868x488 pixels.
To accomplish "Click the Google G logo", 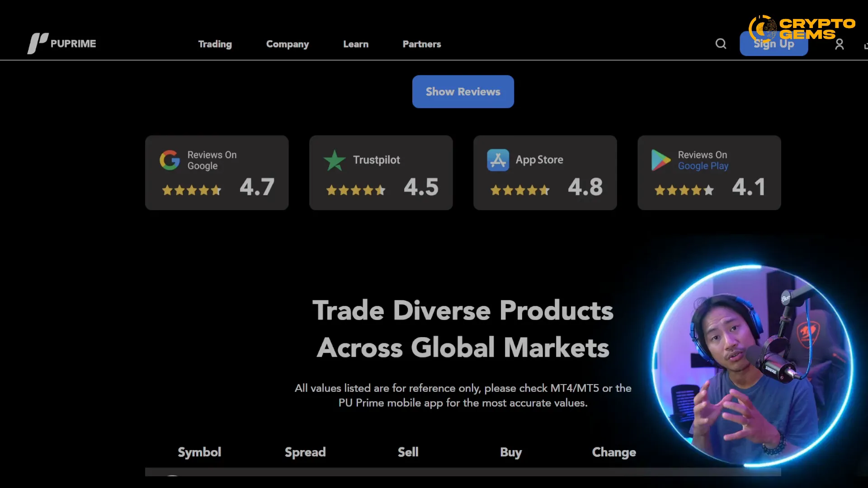I will pos(170,160).
